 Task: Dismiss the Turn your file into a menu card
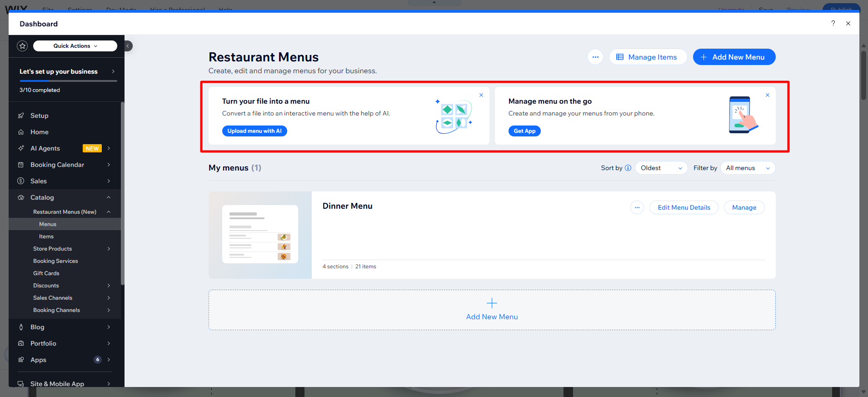[x=481, y=95]
